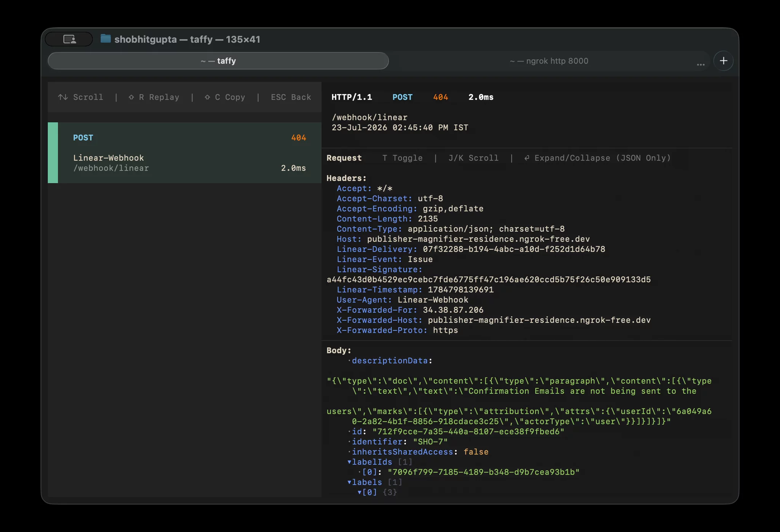The image size is (780, 532).
Task: Click the shift icon beside R Replay
Action: (x=131, y=97)
